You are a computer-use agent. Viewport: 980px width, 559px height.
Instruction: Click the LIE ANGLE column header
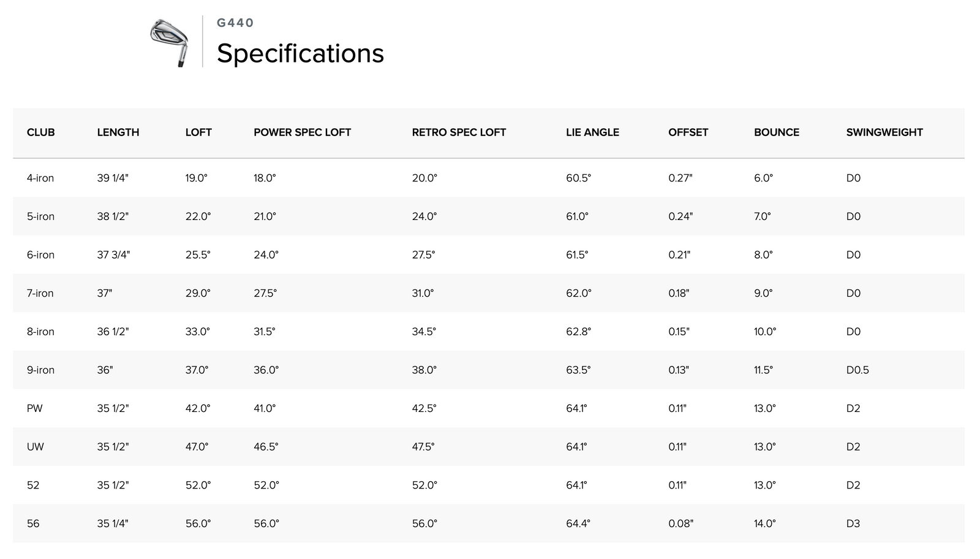[x=592, y=132]
